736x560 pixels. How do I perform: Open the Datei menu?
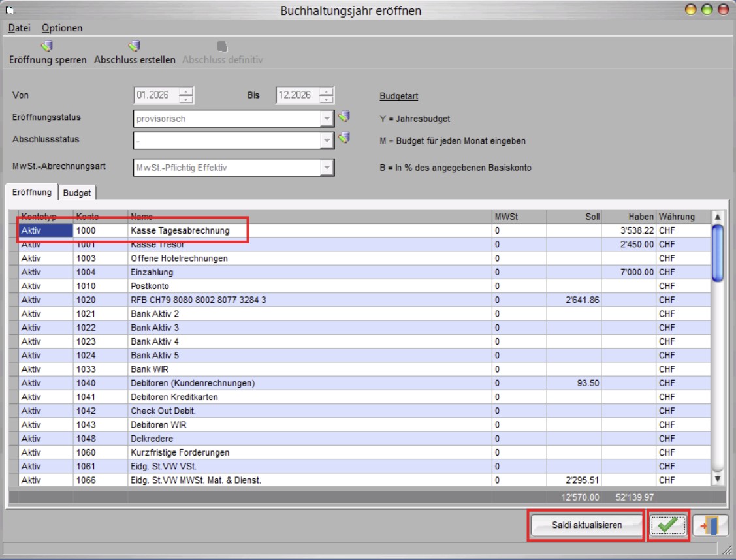19,28
